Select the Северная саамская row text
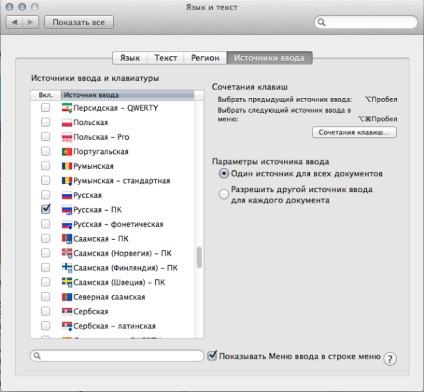This screenshot has height=392, width=424. (109, 297)
